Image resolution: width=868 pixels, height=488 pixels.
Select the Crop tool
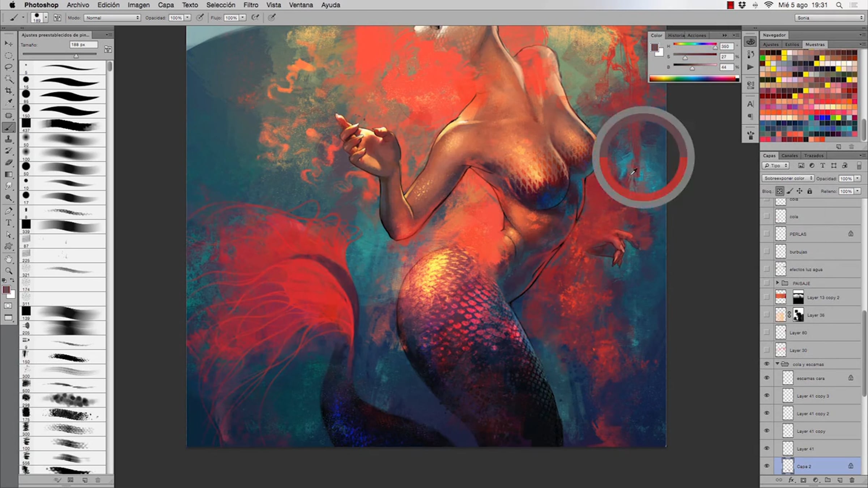(x=8, y=91)
